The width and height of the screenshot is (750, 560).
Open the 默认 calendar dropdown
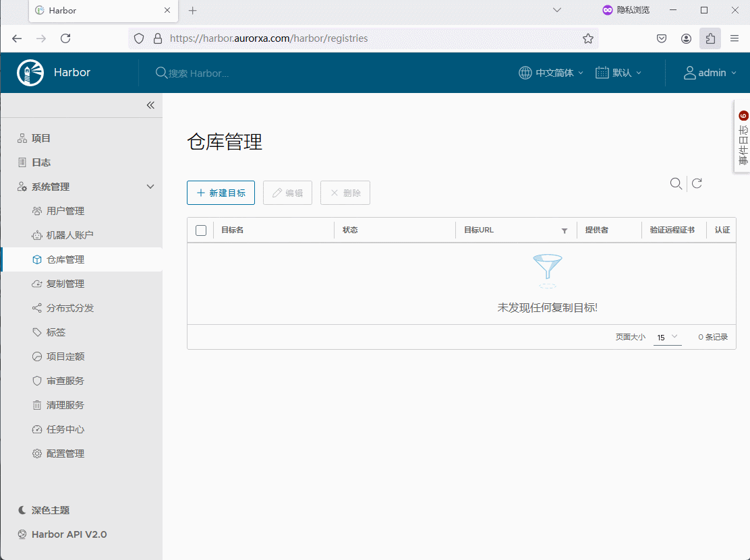[618, 73]
